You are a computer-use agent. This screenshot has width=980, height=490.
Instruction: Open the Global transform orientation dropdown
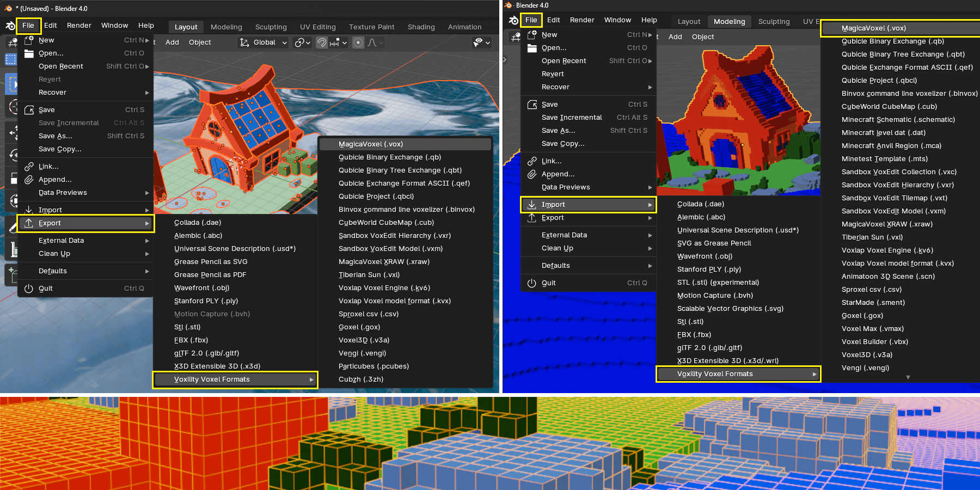(x=264, y=42)
